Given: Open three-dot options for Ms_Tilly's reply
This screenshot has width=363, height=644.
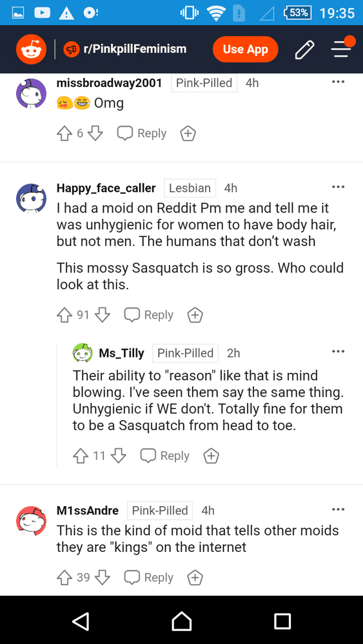Looking at the screenshot, I should point(338,352).
